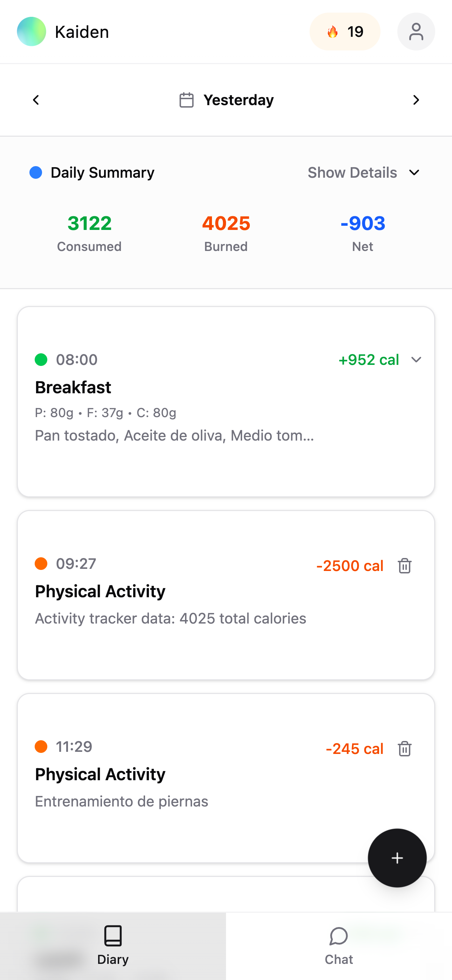452x980 pixels.
Task: Select the Diary tab
Action: tap(113, 946)
